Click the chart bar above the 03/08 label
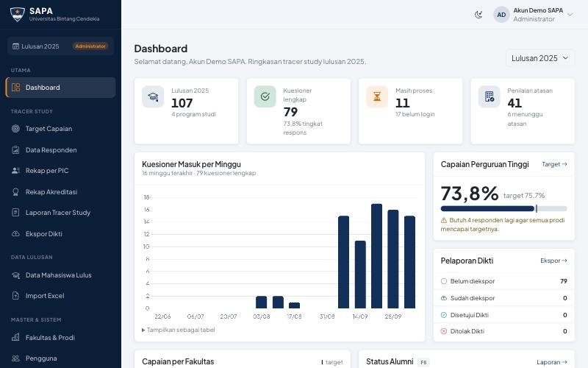Viewport: 588px width, 368px height. pos(261,302)
